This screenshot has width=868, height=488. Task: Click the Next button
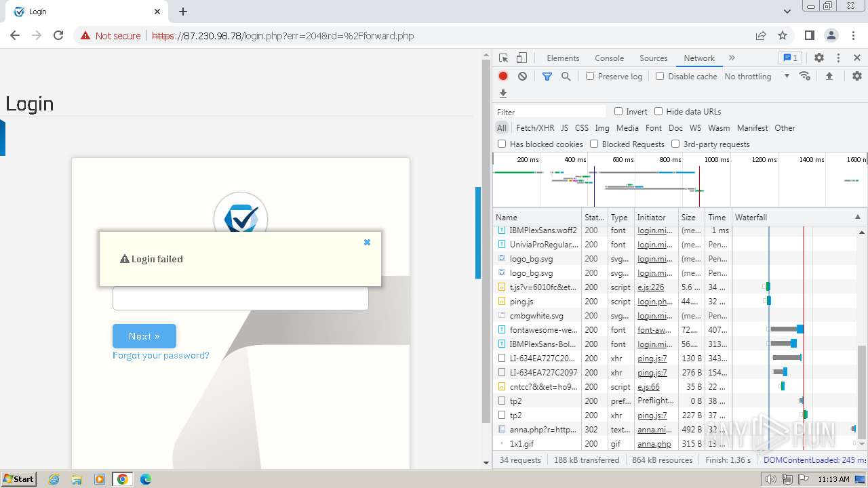[x=144, y=336]
